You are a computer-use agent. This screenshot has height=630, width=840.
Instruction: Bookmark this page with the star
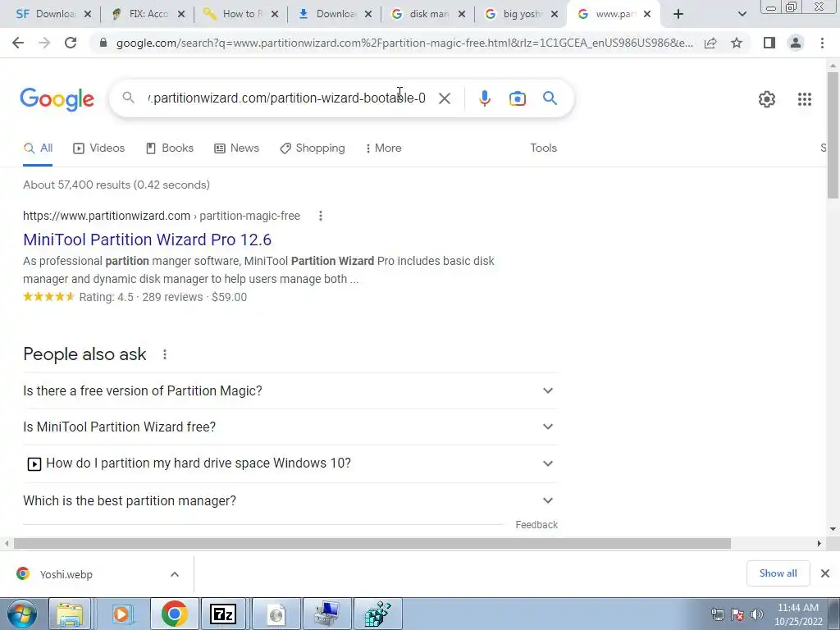[737, 43]
